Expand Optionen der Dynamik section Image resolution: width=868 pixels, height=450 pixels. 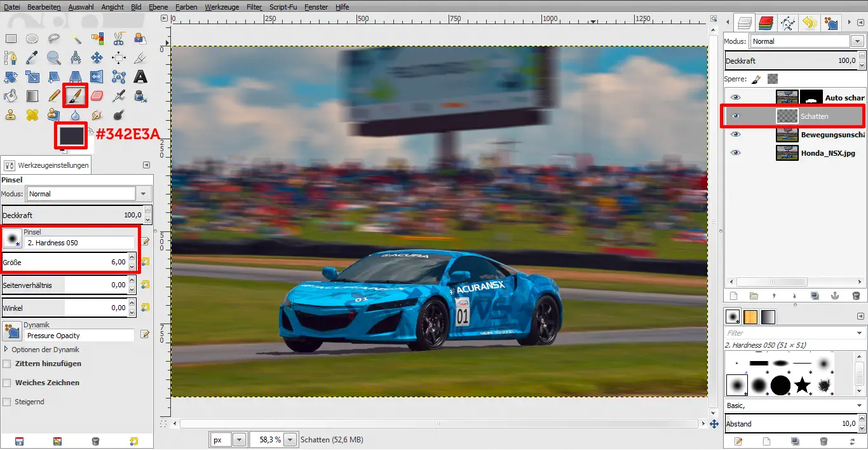coord(6,350)
